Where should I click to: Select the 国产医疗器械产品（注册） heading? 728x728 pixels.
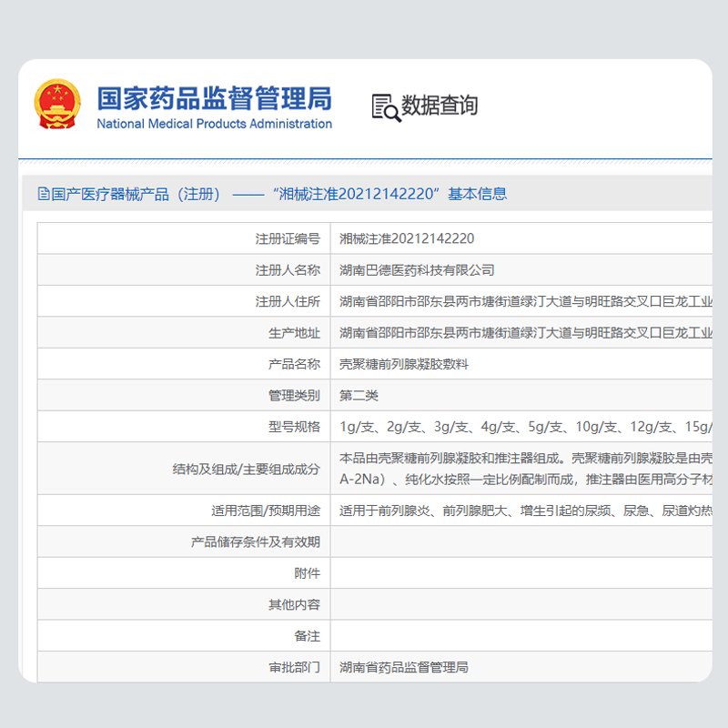click(x=136, y=194)
